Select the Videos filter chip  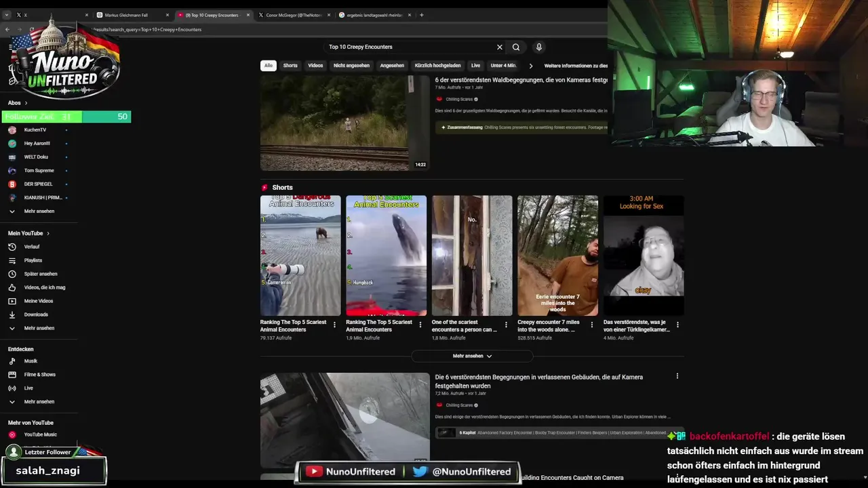315,66
